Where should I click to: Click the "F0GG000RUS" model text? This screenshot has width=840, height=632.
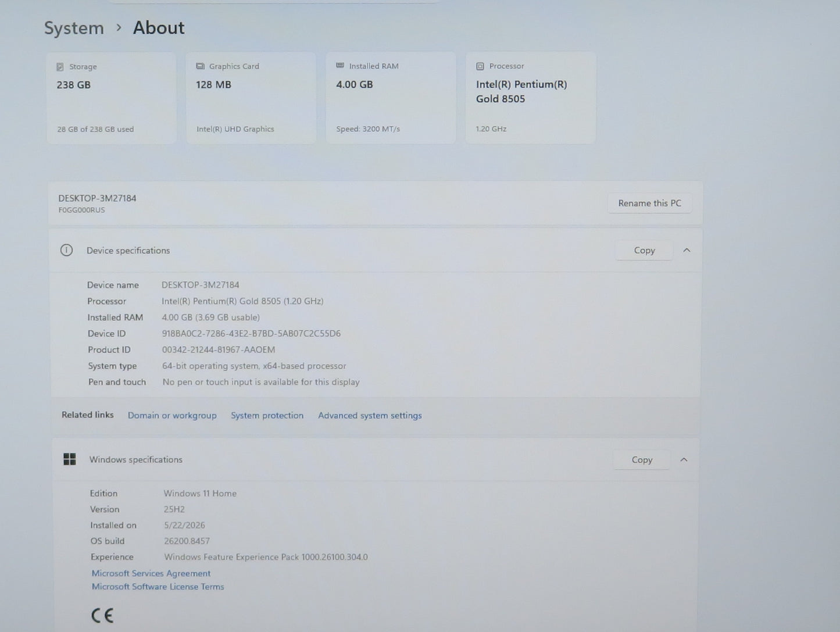coord(82,210)
